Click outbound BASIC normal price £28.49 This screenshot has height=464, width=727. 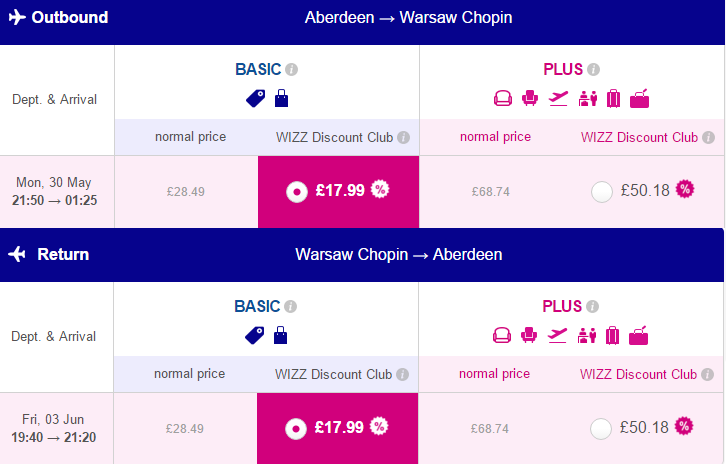click(185, 191)
